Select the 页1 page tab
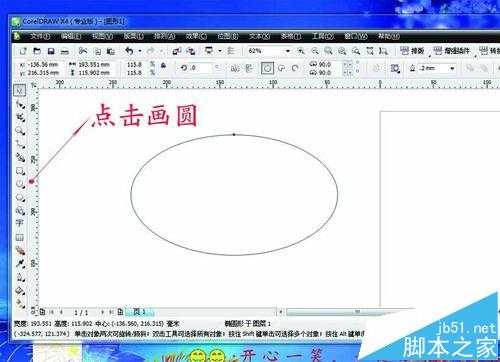The height and width of the screenshot is (362, 500). click(x=139, y=312)
